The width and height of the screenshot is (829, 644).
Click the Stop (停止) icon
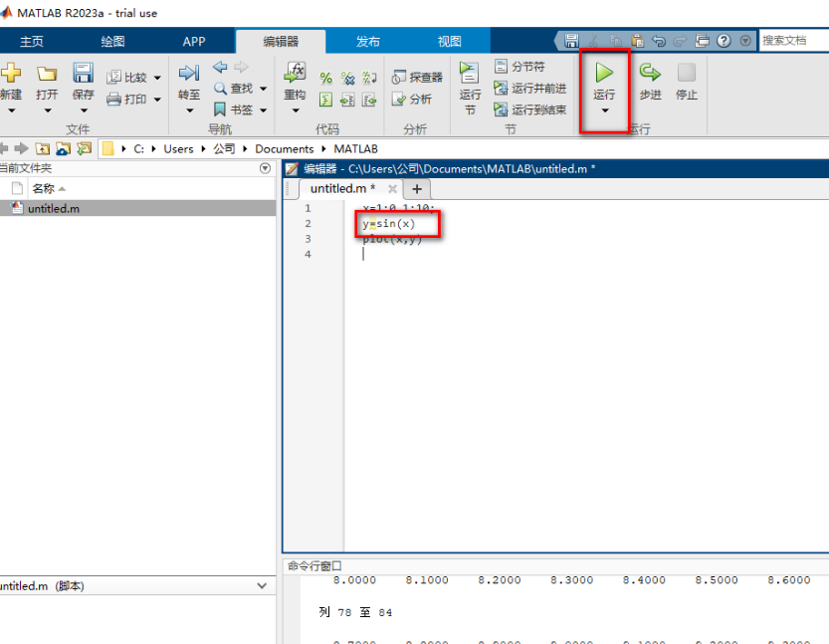click(x=687, y=73)
